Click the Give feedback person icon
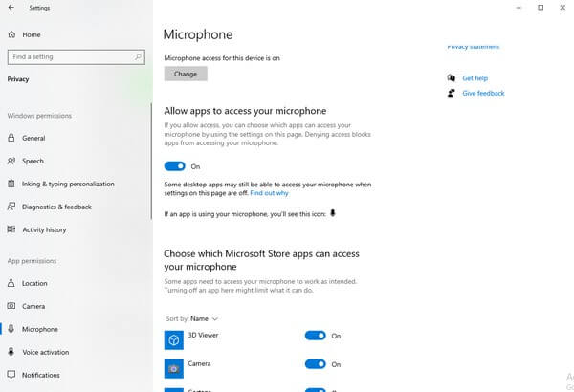 (452, 93)
